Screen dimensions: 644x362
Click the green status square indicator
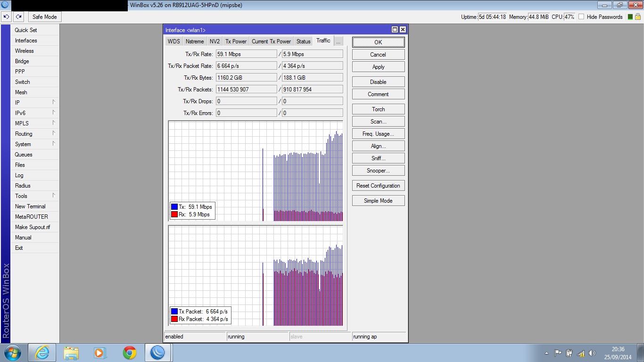(630, 17)
